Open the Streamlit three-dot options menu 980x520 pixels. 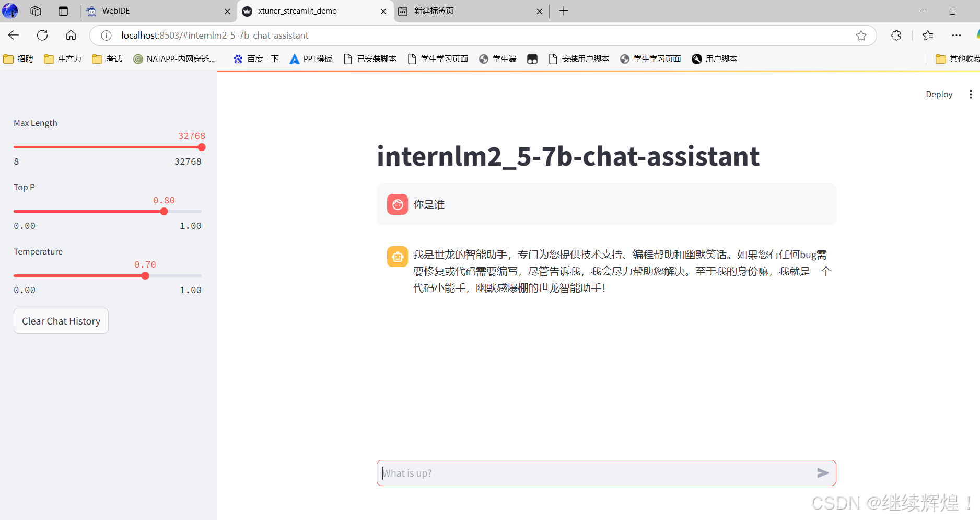click(x=970, y=94)
